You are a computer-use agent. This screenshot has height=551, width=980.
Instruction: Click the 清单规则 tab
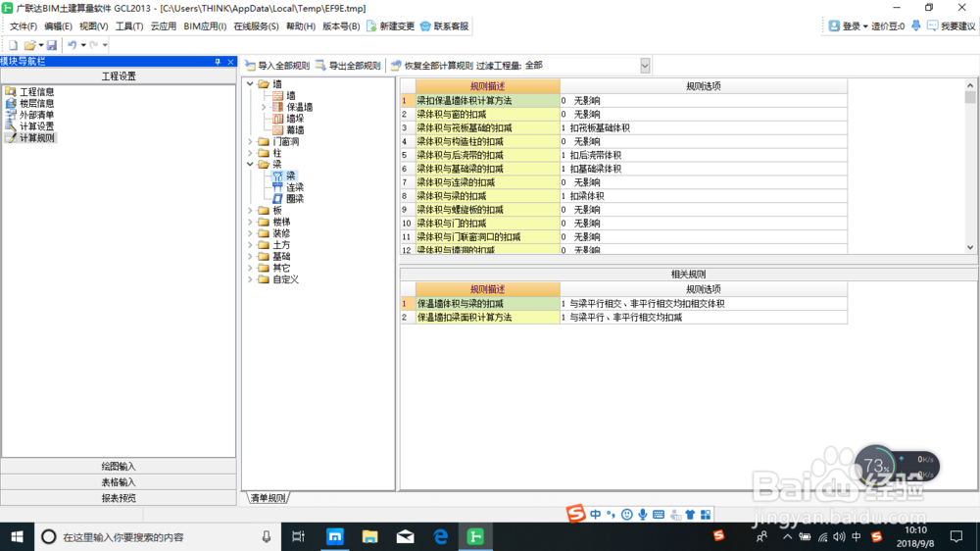coord(268,498)
